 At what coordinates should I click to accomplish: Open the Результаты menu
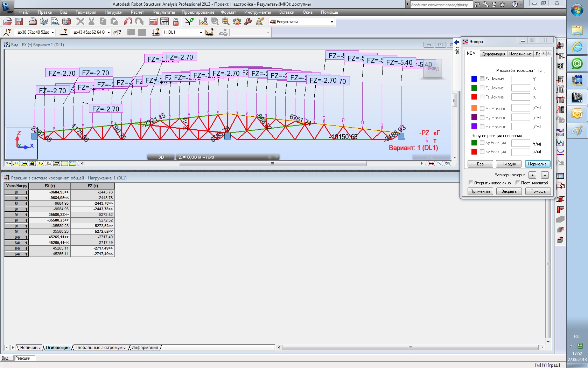pyautogui.click(x=164, y=12)
